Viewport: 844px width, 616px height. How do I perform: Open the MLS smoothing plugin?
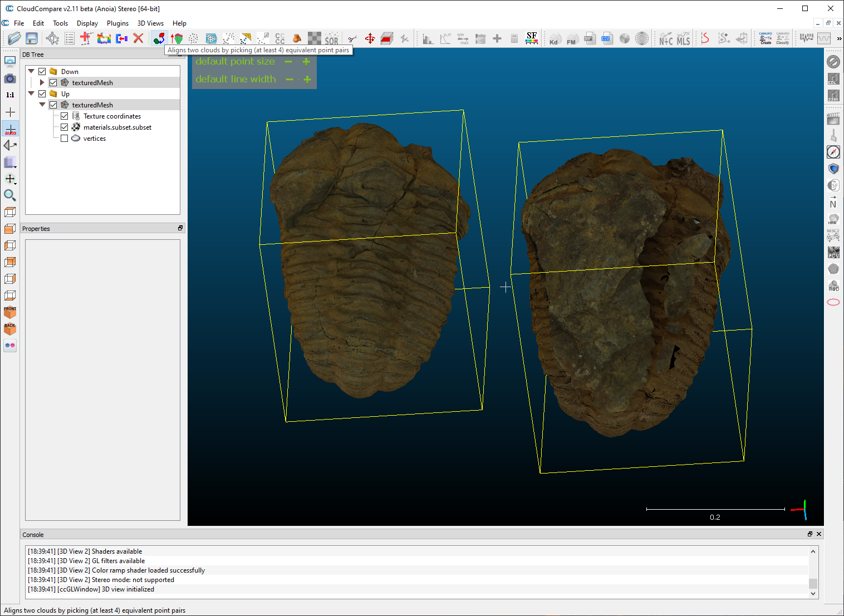tap(684, 38)
